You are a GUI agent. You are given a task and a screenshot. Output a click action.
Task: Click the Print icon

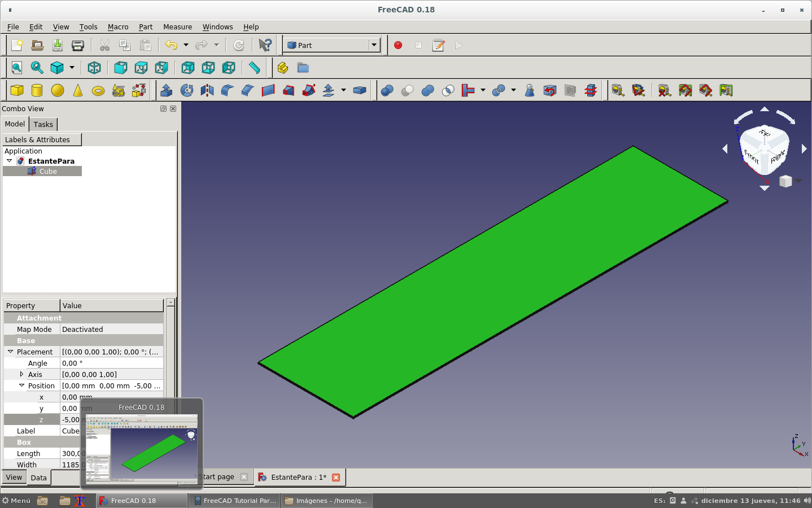point(78,45)
